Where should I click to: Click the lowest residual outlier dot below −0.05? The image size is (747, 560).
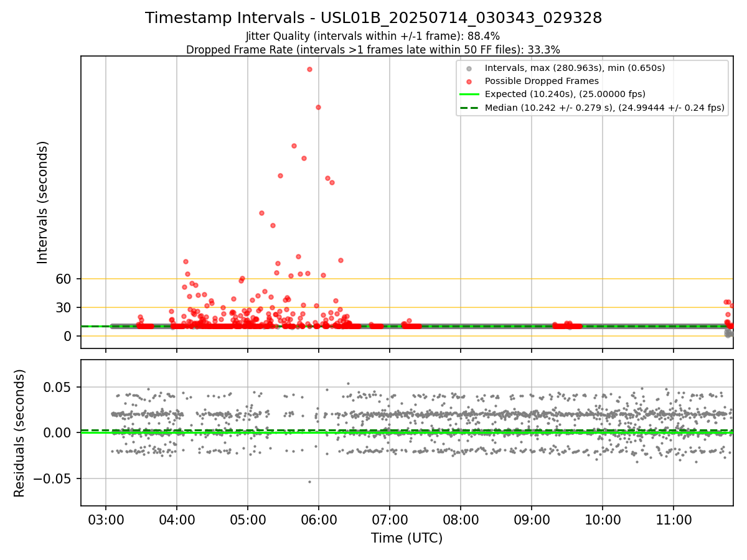pos(309,482)
